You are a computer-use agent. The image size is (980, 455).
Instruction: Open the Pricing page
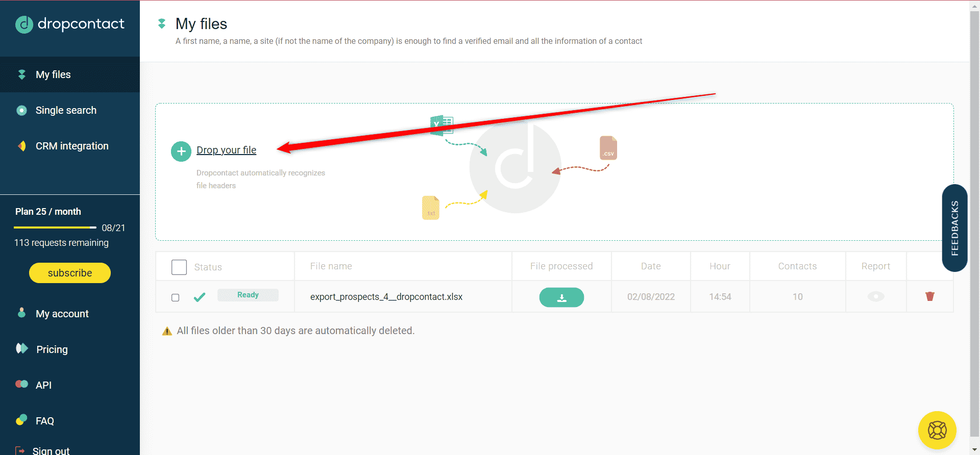[52, 349]
